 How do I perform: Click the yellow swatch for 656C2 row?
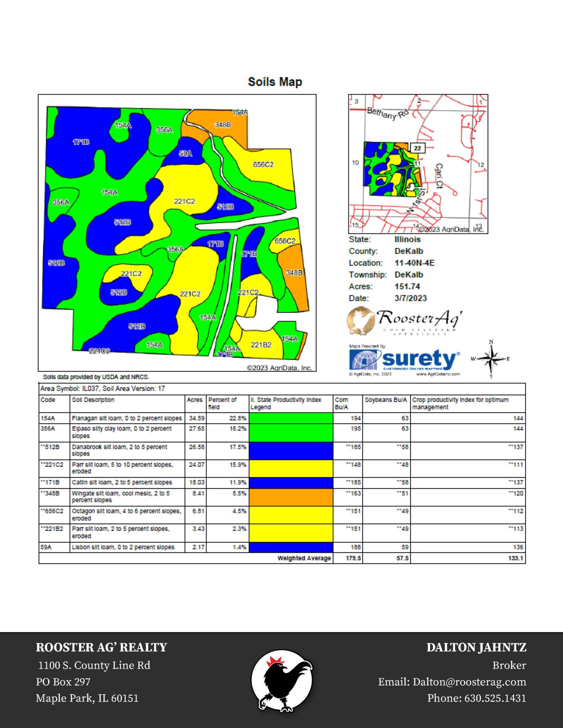pos(291,515)
